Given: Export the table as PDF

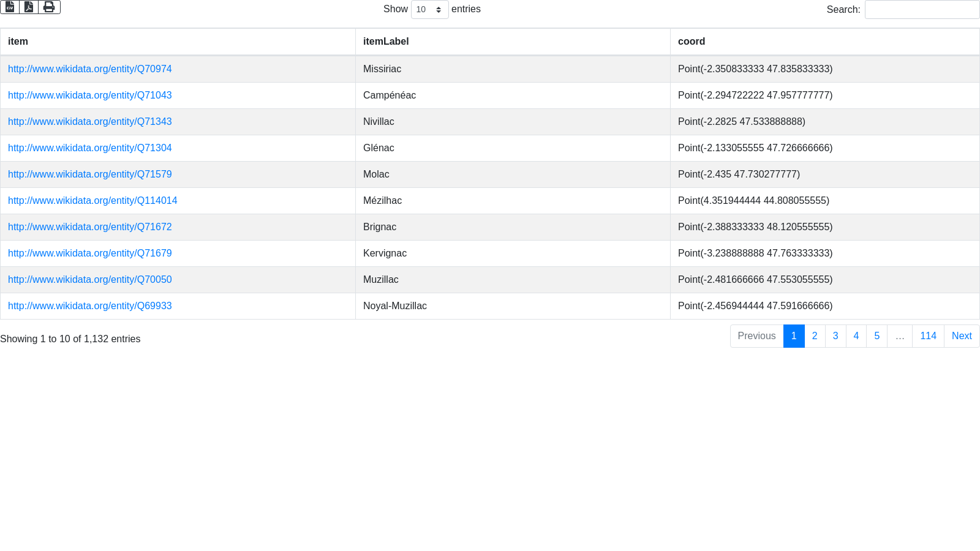Looking at the screenshot, I should (29, 7).
